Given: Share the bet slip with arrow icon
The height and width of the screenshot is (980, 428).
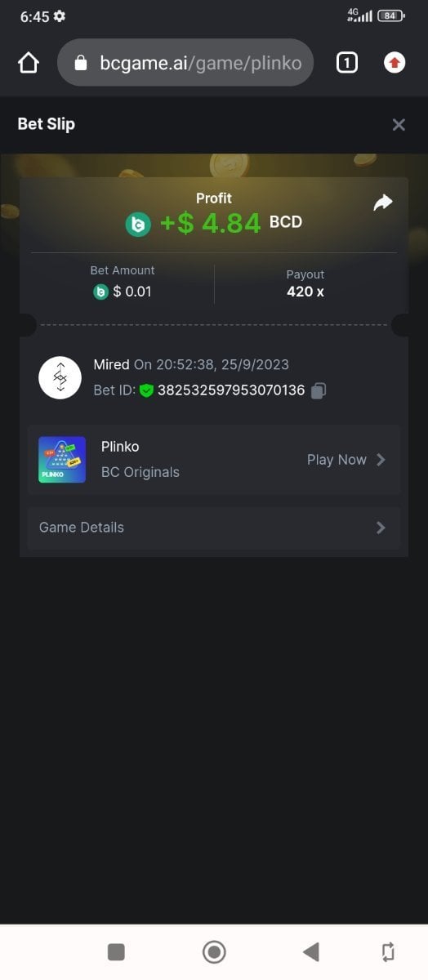Looking at the screenshot, I should pos(383,203).
